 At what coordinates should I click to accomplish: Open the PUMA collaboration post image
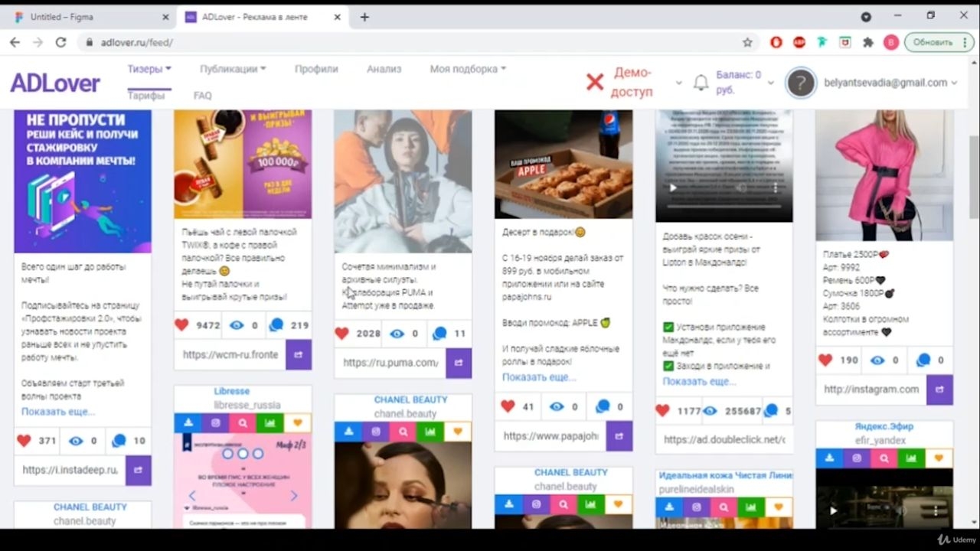(403, 181)
